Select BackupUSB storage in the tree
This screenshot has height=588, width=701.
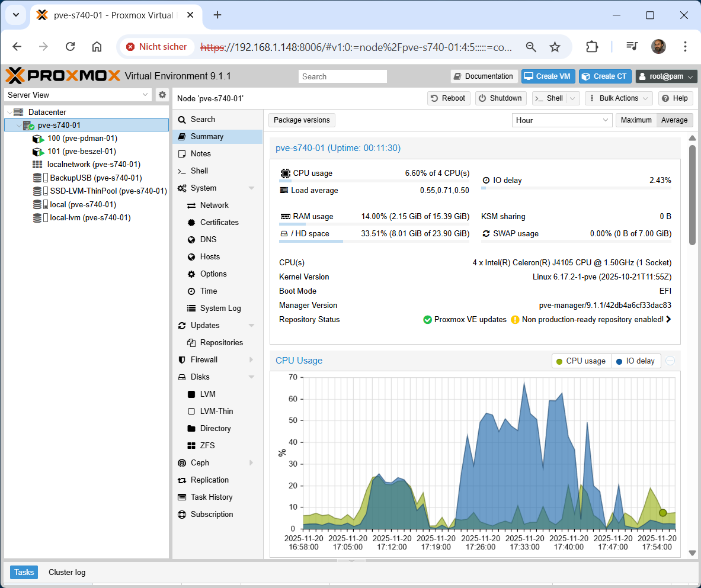point(95,178)
